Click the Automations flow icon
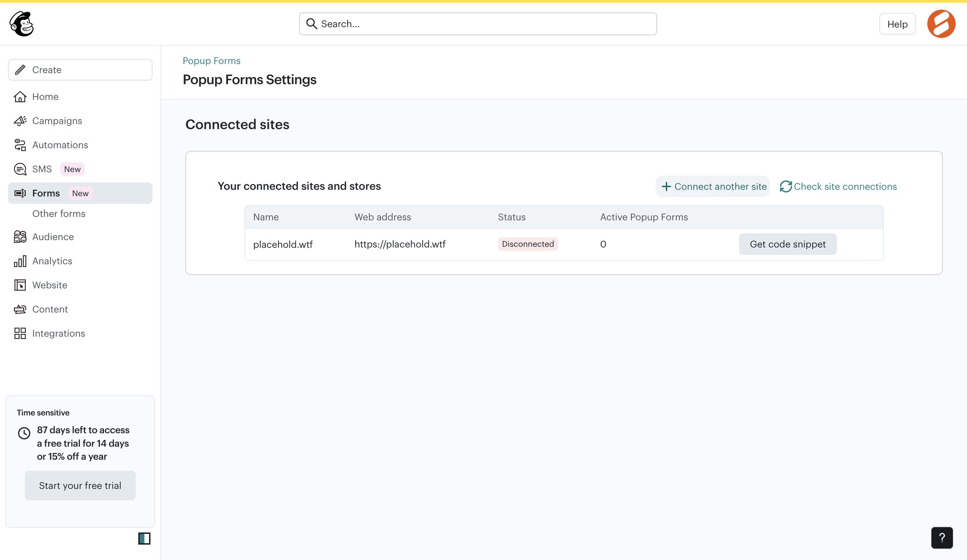The image size is (967, 560). pos(20,145)
